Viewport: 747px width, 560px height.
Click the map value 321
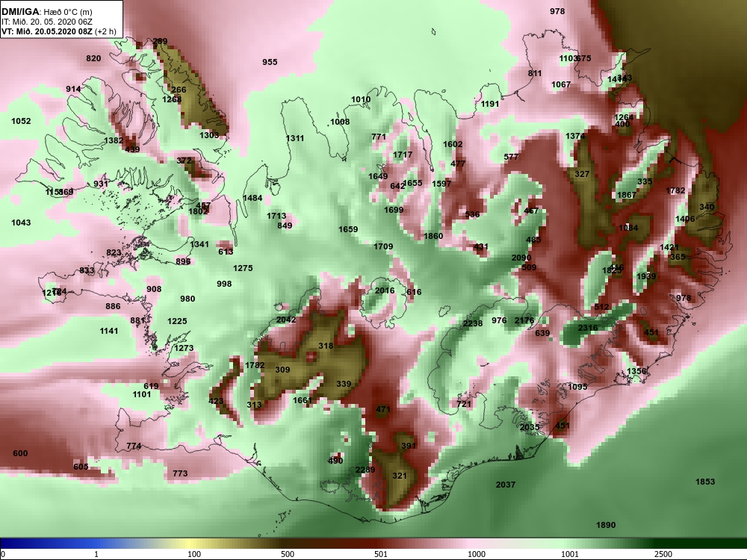pyautogui.click(x=400, y=475)
